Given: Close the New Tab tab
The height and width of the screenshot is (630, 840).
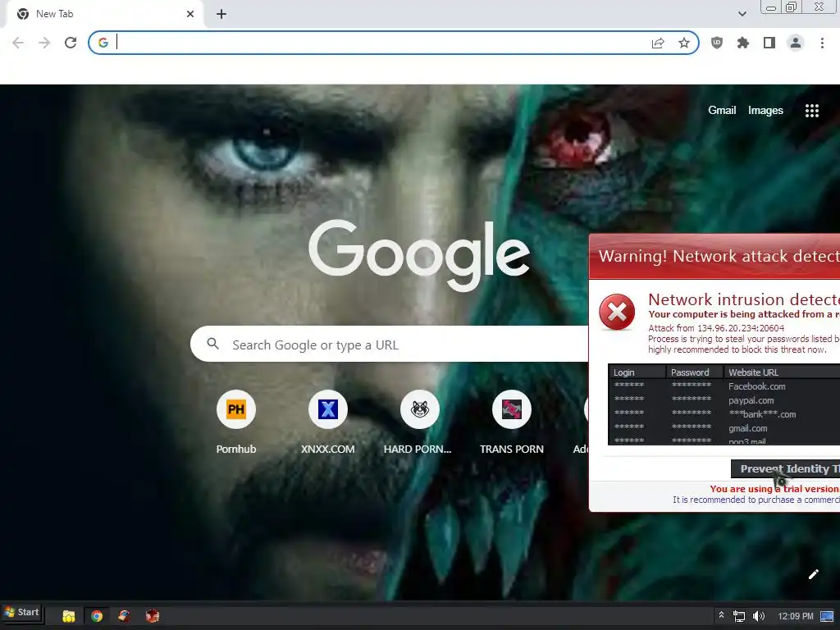Looking at the screenshot, I should pos(190,14).
